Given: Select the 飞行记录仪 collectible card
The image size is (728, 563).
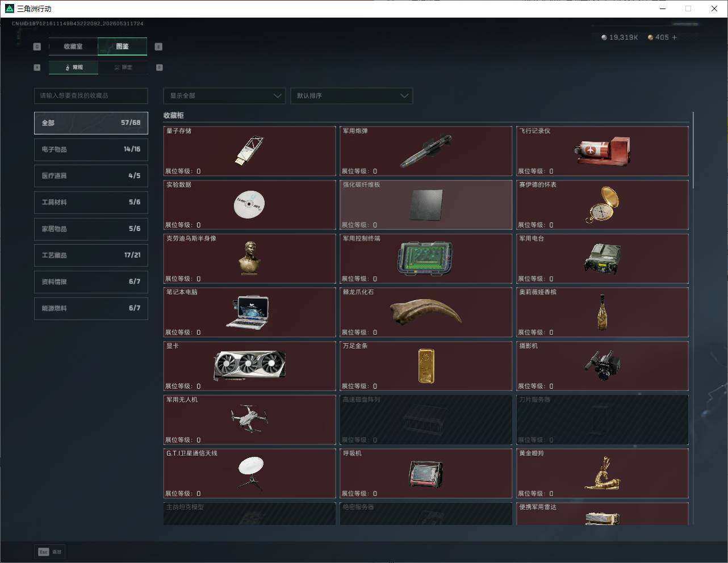Looking at the screenshot, I should click(603, 151).
